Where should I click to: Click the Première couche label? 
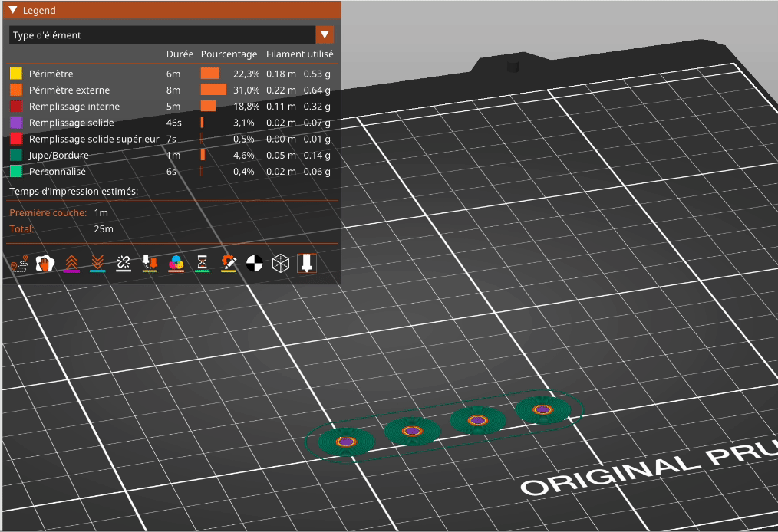[48, 212]
